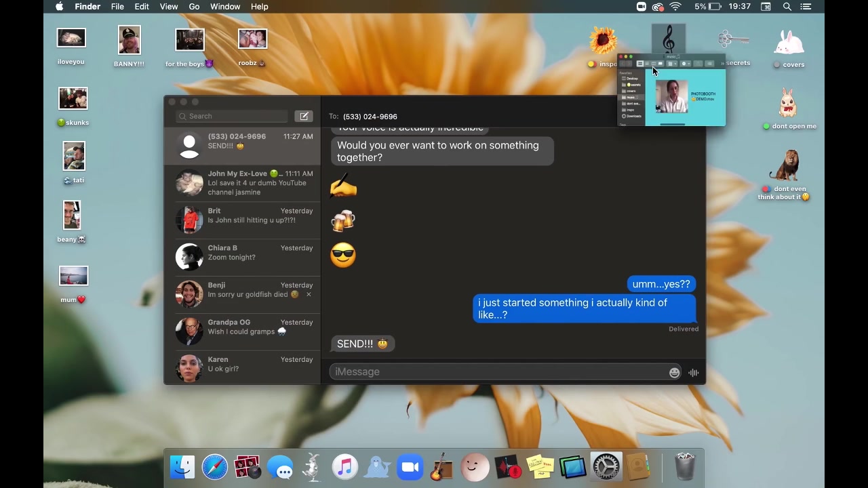Select the 'tati' desktop item
This screenshot has height=488, width=868.
point(74,163)
